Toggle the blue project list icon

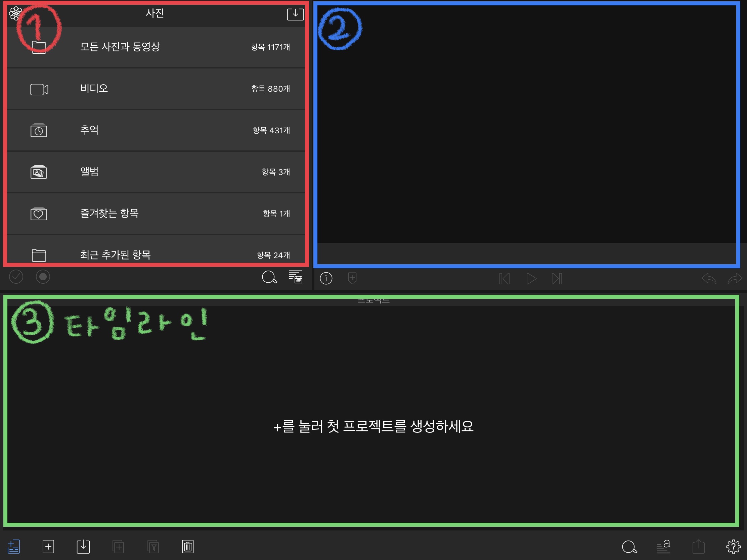tap(14, 547)
